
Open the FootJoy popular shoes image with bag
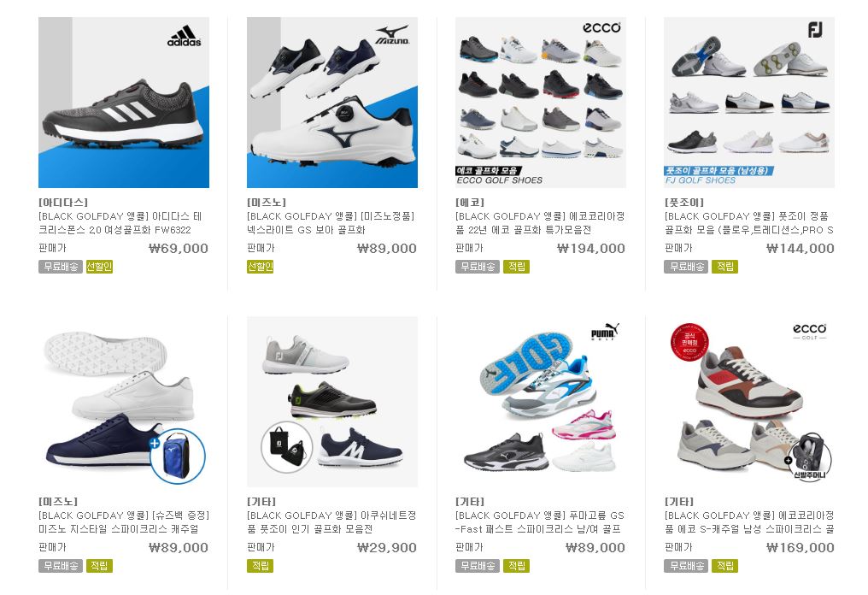click(x=332, y=402)
